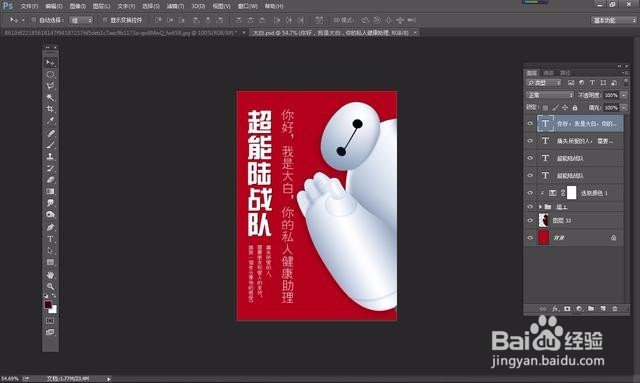The image size is (640, 383).
Task: Select the Eyedropper tool
Action: pos(50,120)
